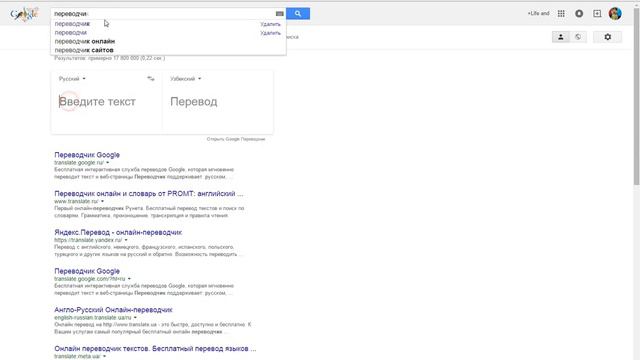Open the notifications bell icon

[x=579, y=13]
